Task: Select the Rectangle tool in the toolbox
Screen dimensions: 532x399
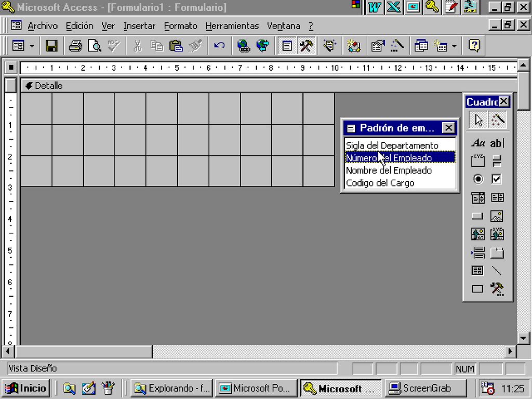Action: [x=478, y=289]
